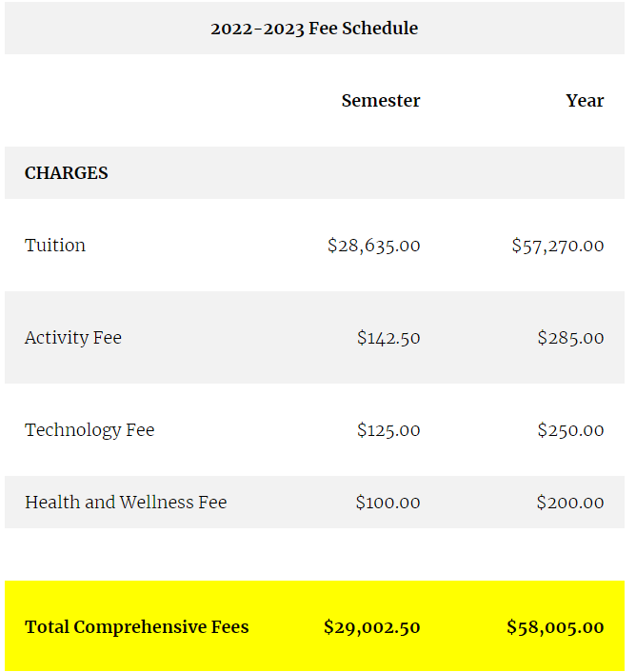Image resolution: width=636 pixels, height=672 pixels.
Task: Select the $100.00 wellness fee value
Action: [x=388, y=503]
